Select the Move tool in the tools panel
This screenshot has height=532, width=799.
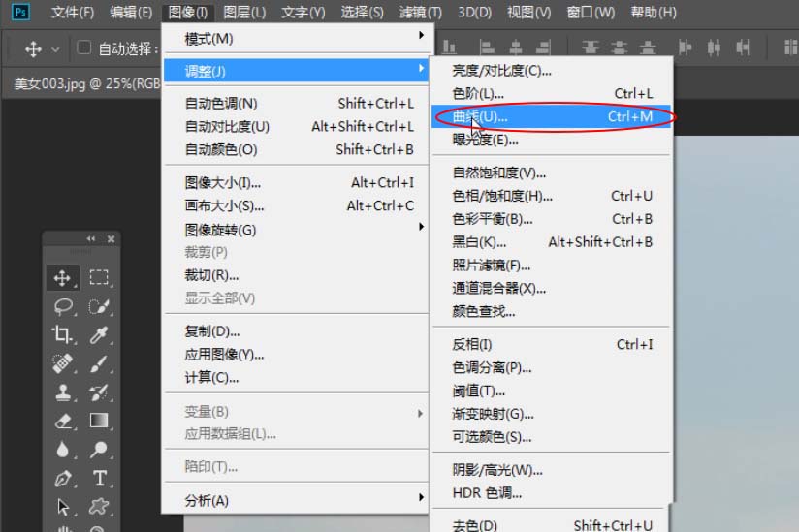63,278
